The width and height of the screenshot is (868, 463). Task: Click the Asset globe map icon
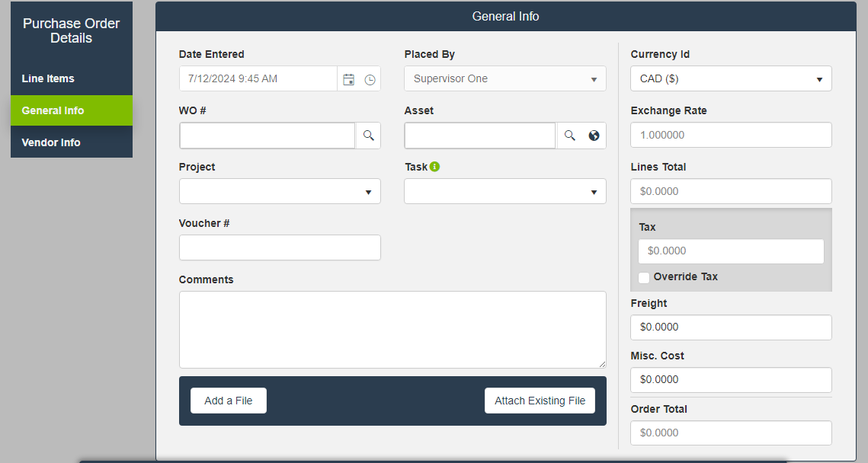[594, 136]
